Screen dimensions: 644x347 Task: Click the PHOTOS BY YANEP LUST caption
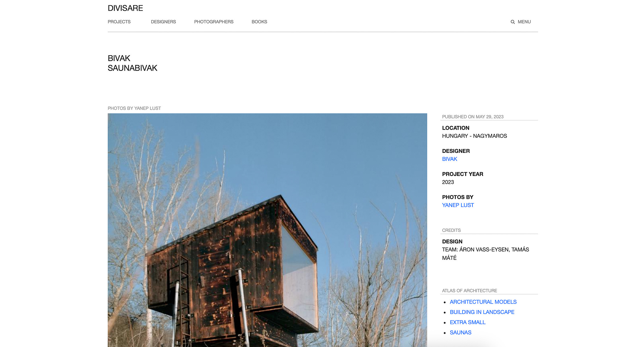134,108
